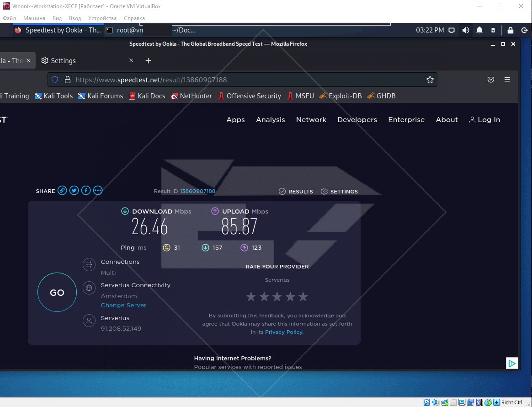Click the Connections mode icon
This screenshot has height=407, width=532.
click(89, 264)
